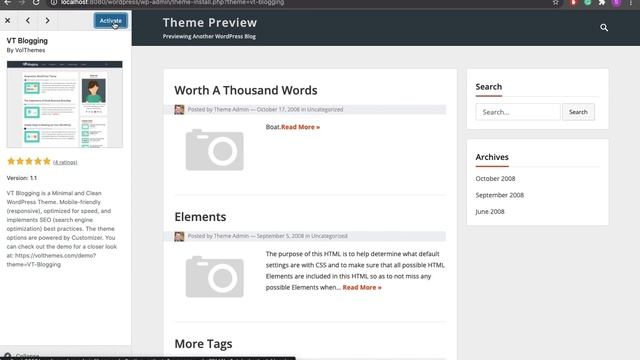Click the browser address bar URL

(172, 2)
